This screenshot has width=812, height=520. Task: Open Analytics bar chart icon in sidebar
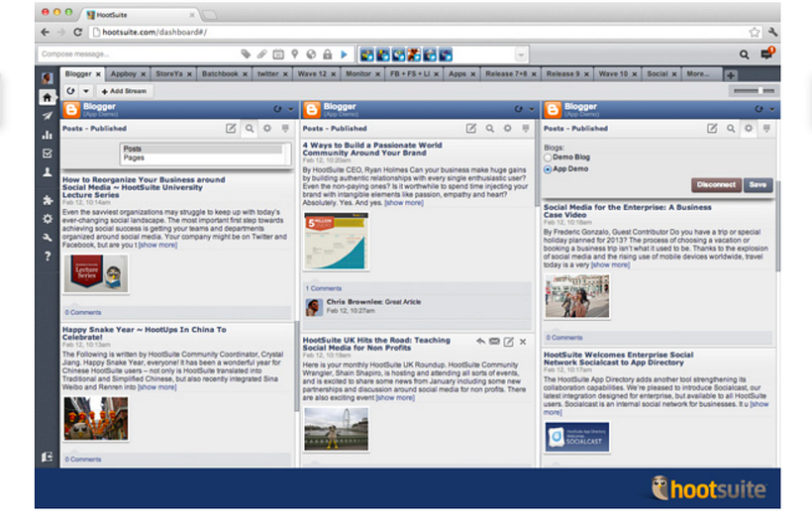[x=48, y=135]
